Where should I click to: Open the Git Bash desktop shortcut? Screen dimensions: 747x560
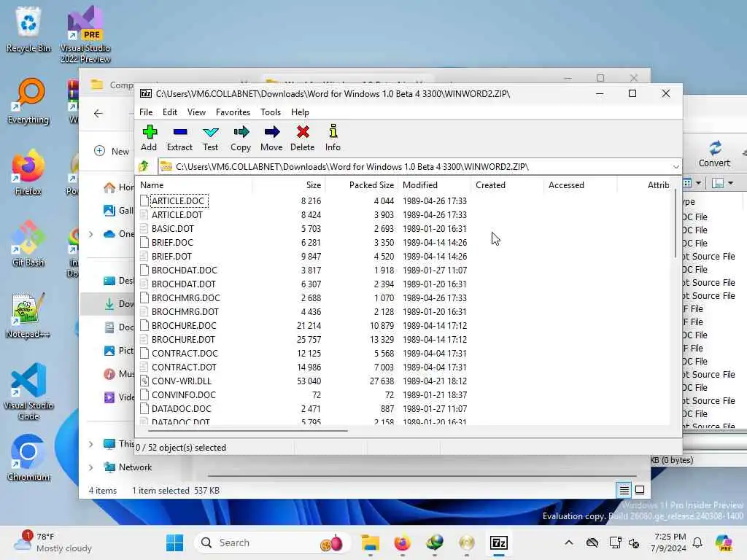coord(28,244)
